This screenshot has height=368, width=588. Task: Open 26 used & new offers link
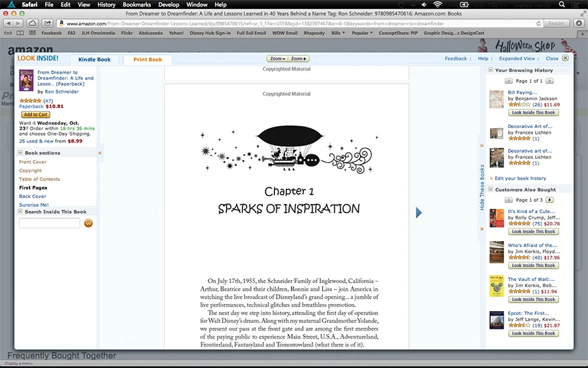[37, 141]
